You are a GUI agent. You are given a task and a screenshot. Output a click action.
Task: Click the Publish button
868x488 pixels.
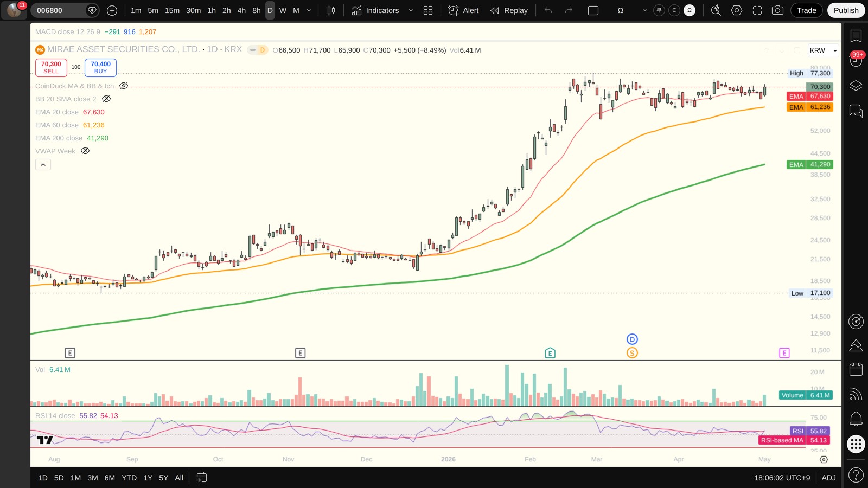coord(846,10)
